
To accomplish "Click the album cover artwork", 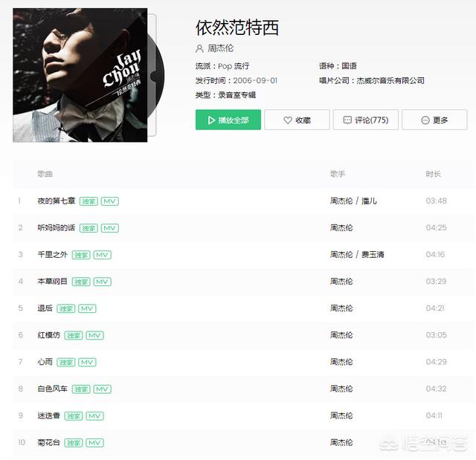I will tap(80, 75).
